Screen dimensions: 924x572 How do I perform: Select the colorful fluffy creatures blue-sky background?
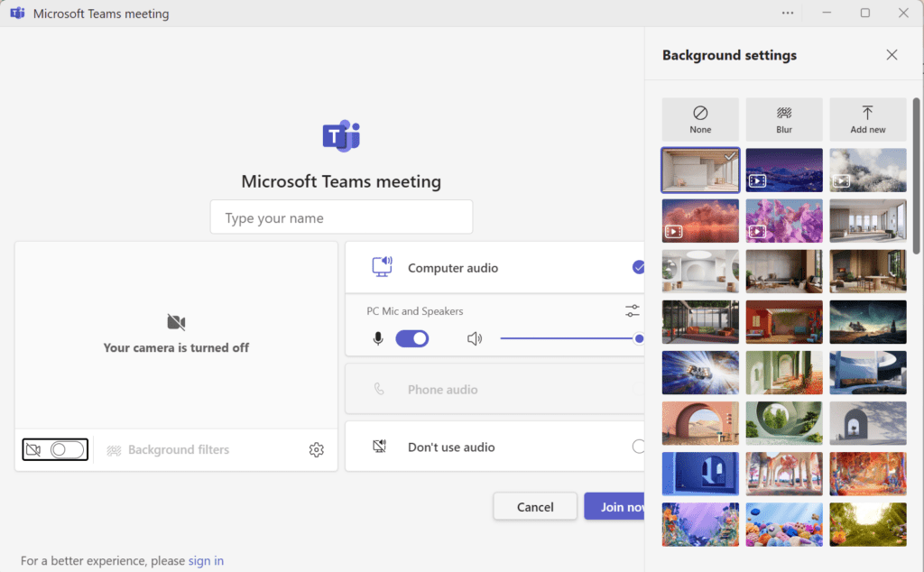coord(784,525)
